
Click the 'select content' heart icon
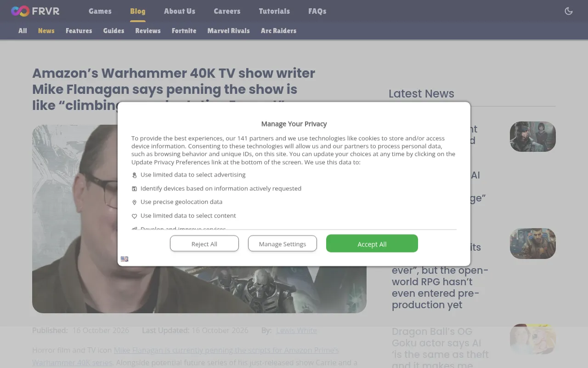[135, 216]
